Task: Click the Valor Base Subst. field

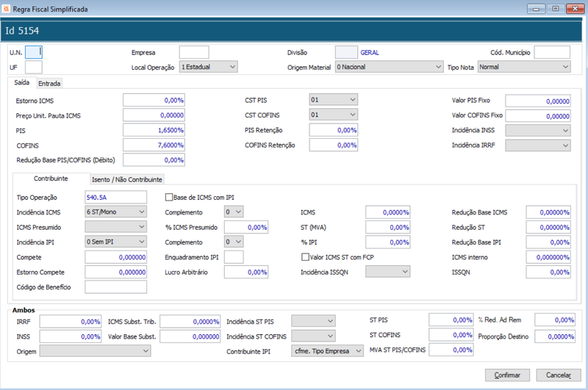Action: coord(190,336)
